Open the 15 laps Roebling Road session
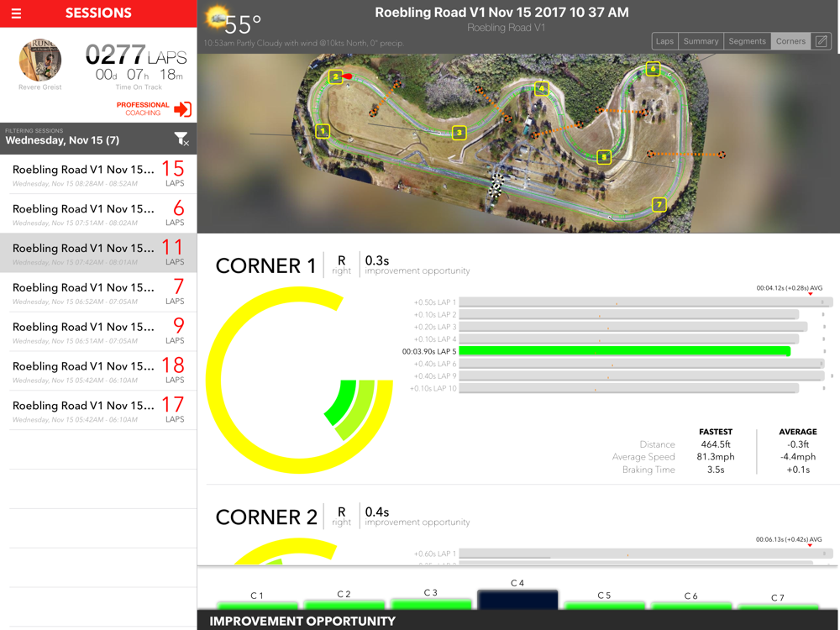The width and height of the screenshot is (840, 630). click(x=98, y=175)
